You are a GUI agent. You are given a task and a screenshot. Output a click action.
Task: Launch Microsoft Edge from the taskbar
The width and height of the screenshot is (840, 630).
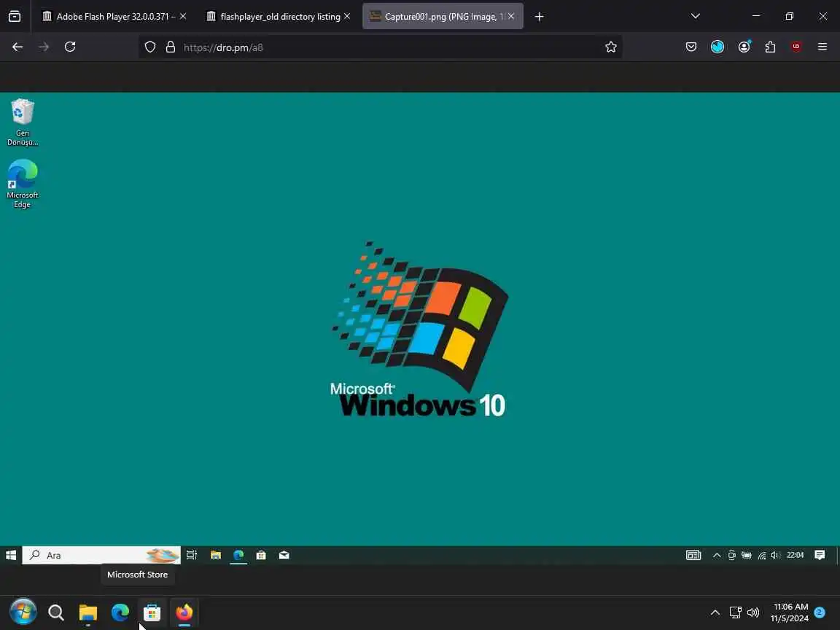click(120, 612)
